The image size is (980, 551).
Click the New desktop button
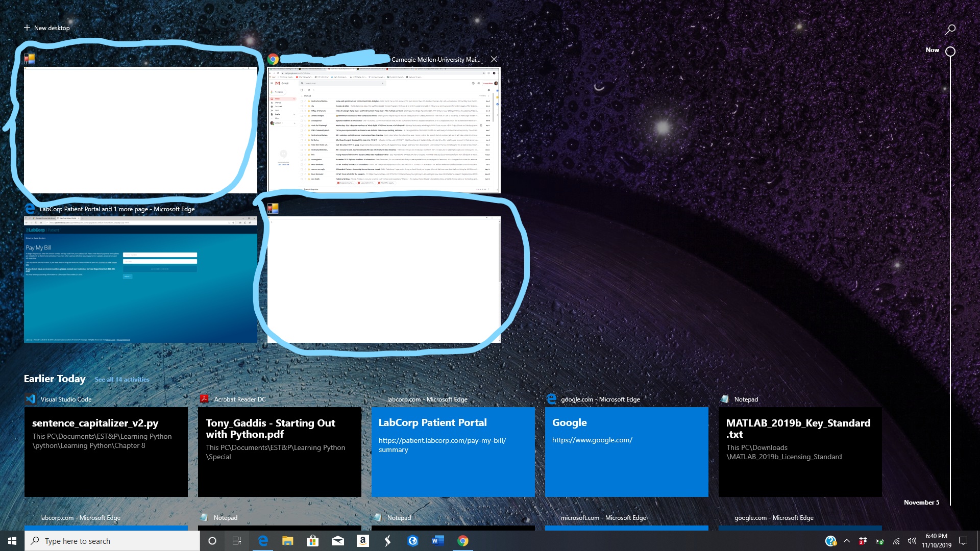[x=46, y=28]
